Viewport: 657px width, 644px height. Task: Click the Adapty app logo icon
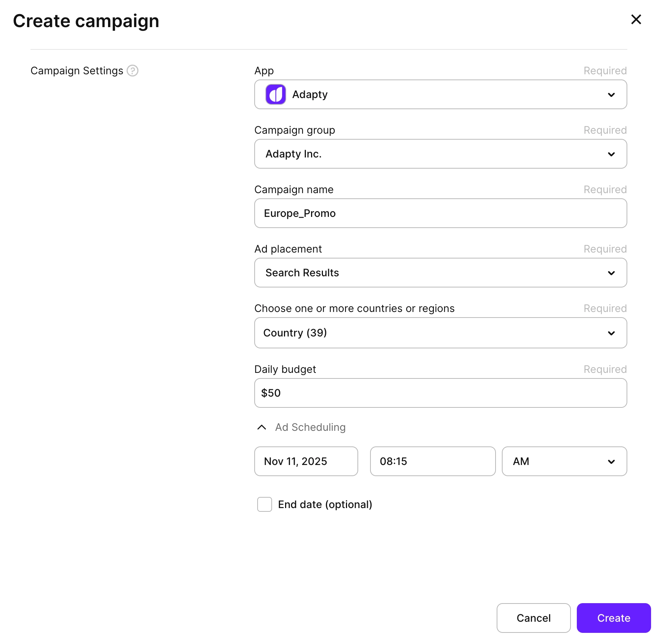click(x=275, y=94)
